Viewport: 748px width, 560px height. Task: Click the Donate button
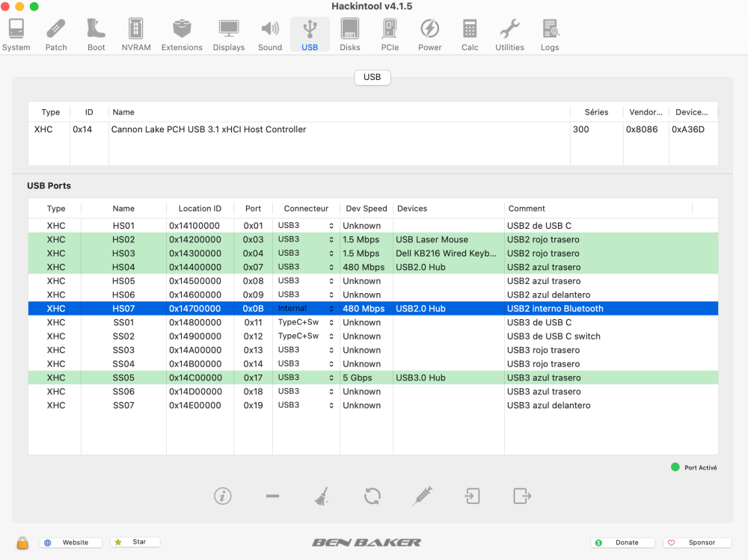pos(622,542)
